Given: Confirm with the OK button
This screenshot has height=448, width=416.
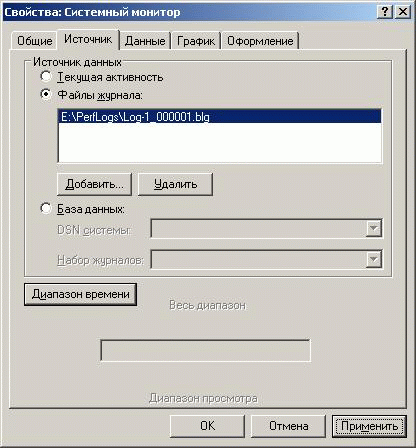Looking at the screenshot, I should click(207, 426).
